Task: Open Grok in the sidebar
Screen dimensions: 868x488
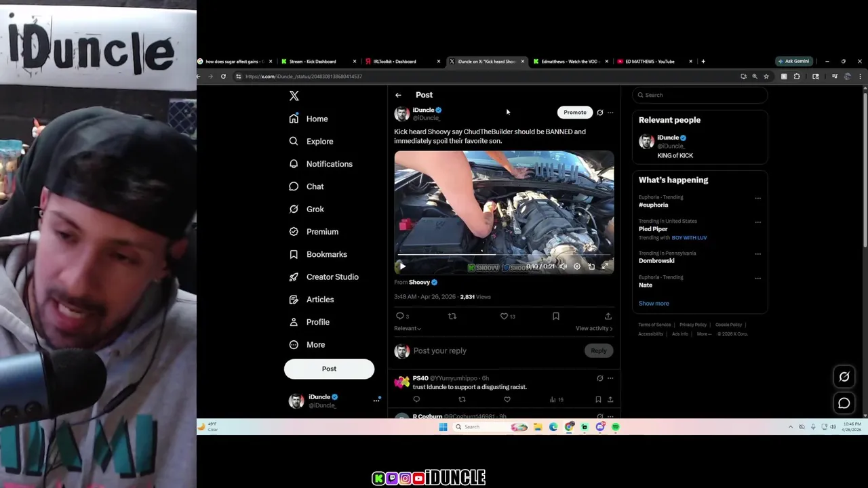Action: pyautogui.click(x=307, y=209)
